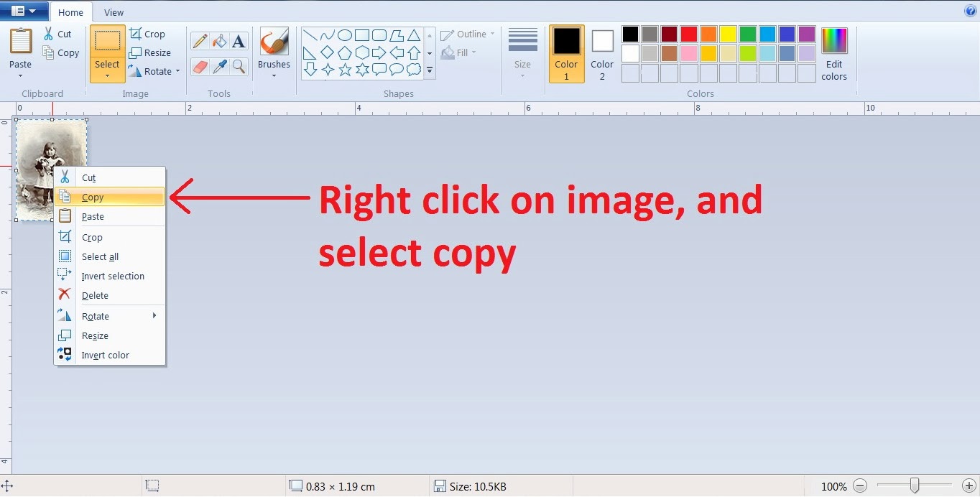Select the Eraser tool
Screen dimensions: 980x497
tap(200, 67)
